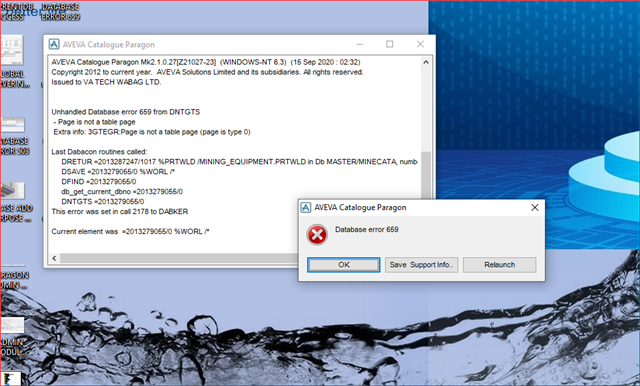This screenshot has height=386, width=640.
Task: Click 'This error was set in call 2178' line
Action: (x=120, y=211)
